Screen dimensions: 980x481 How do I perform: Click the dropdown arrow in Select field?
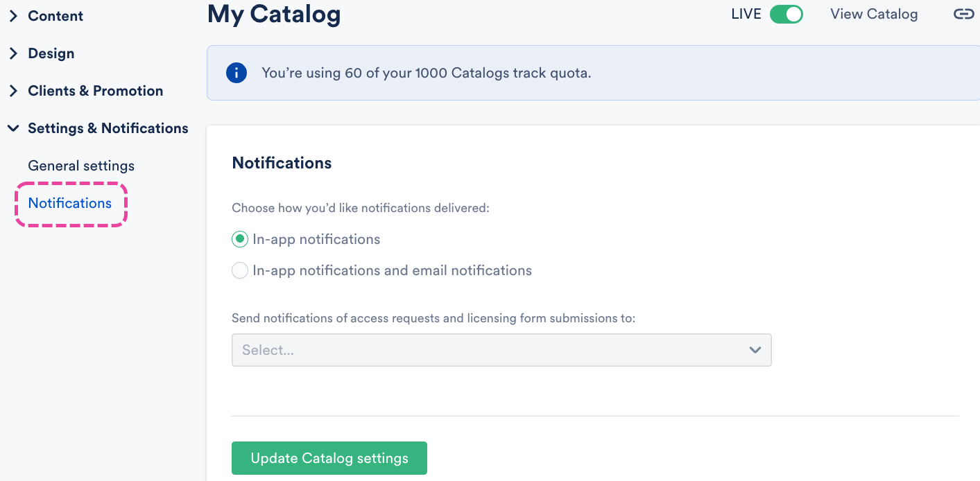[x=755, y=350]
